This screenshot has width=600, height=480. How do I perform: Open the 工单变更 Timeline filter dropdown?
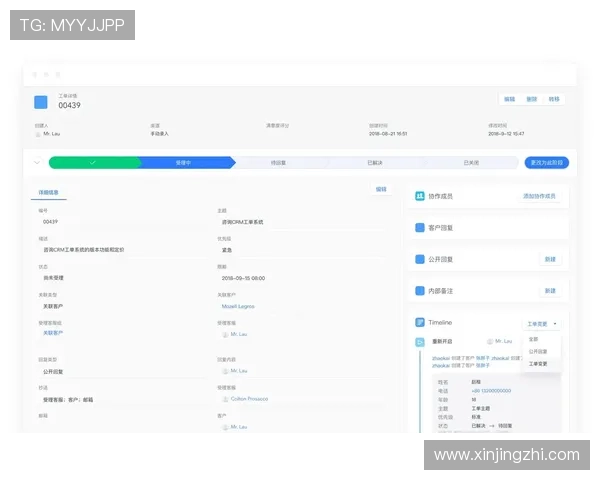(541, 324)
